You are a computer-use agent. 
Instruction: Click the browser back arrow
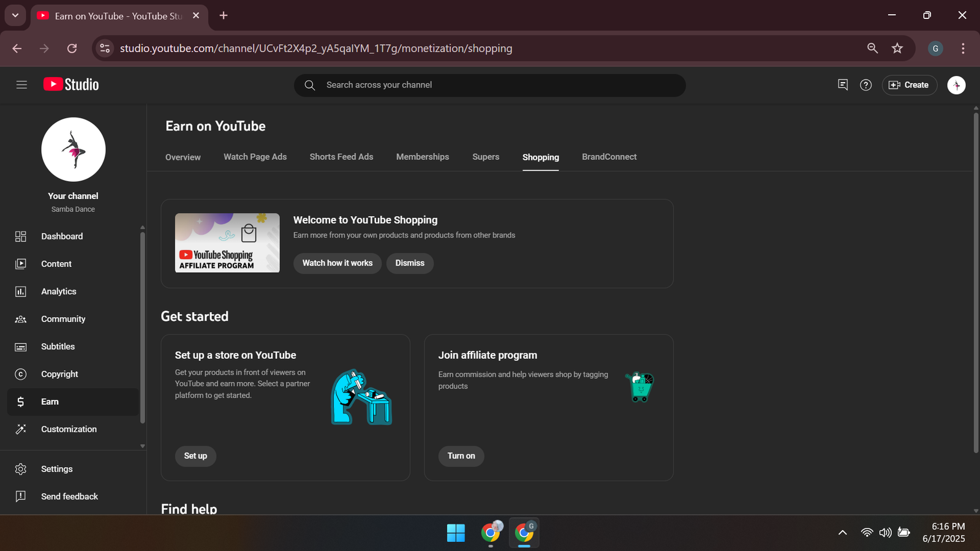click(x=17, y=48)
